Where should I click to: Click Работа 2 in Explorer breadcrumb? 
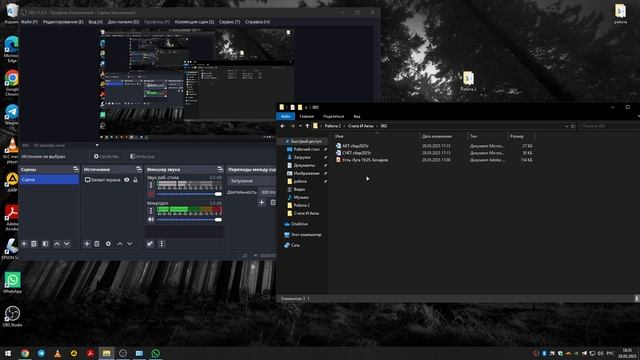coord(333,126)
